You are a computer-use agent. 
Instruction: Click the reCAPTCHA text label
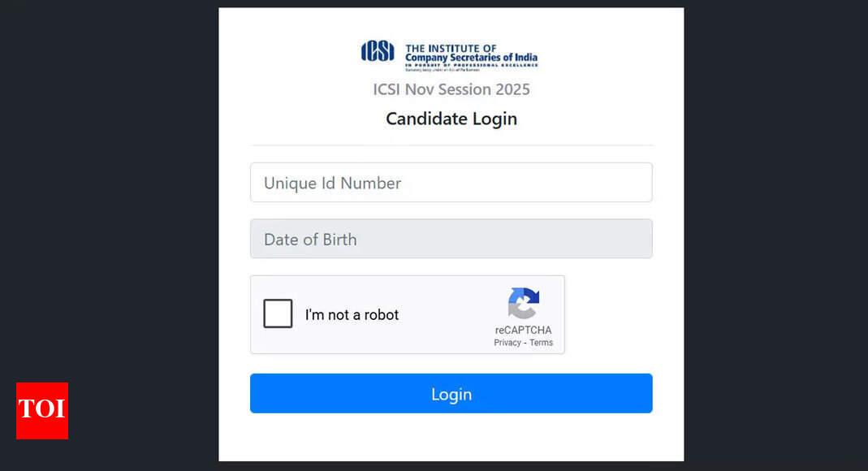[523, 330]
